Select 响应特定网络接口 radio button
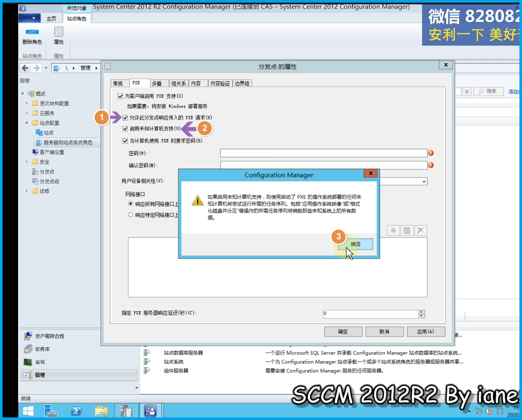This screenshot has height=420, width=522. pyautogui.click(x=131, y=215)
